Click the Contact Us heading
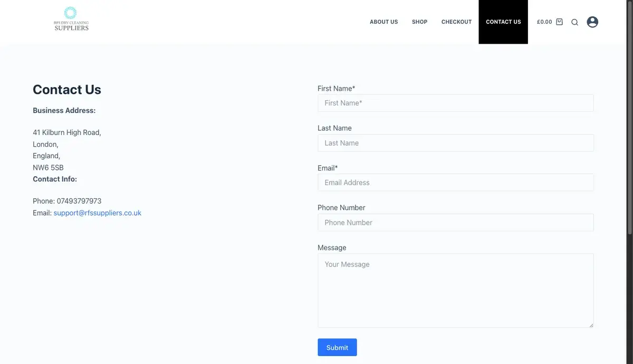633x364 pixels. point(67,90)
